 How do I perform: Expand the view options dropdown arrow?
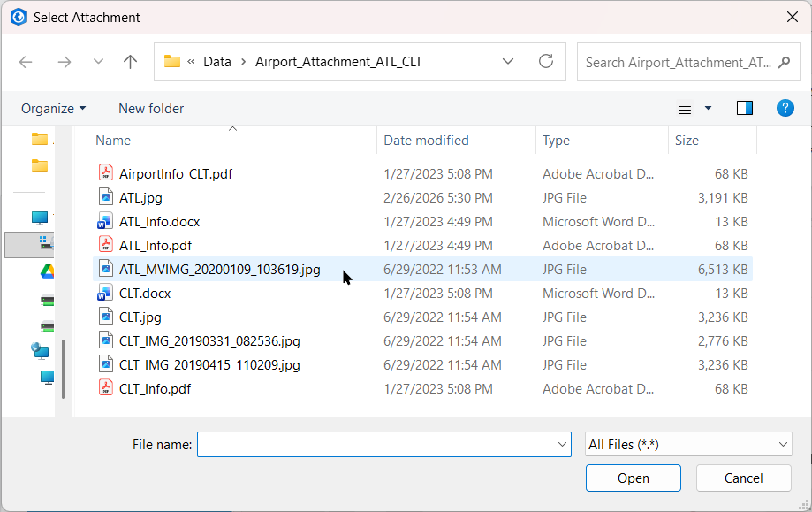coord(708,108)
